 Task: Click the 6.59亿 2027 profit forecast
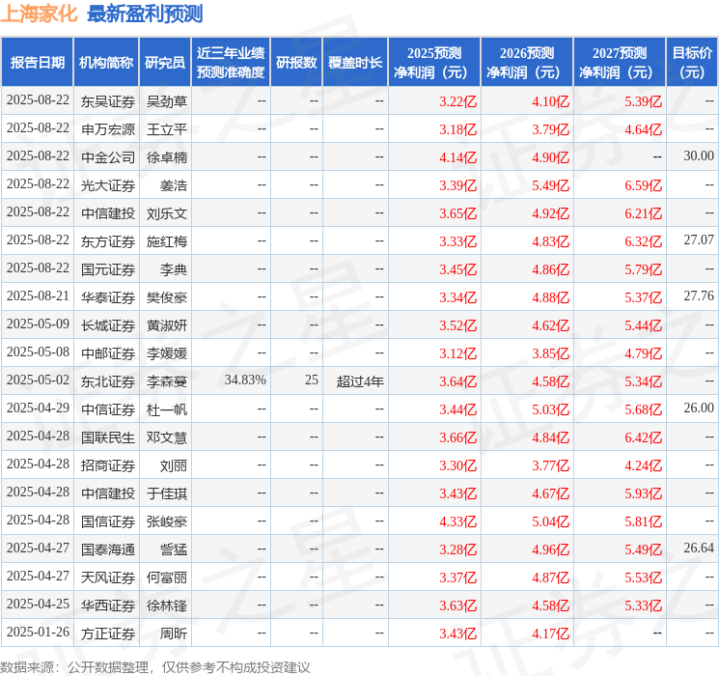pos(643,185)
